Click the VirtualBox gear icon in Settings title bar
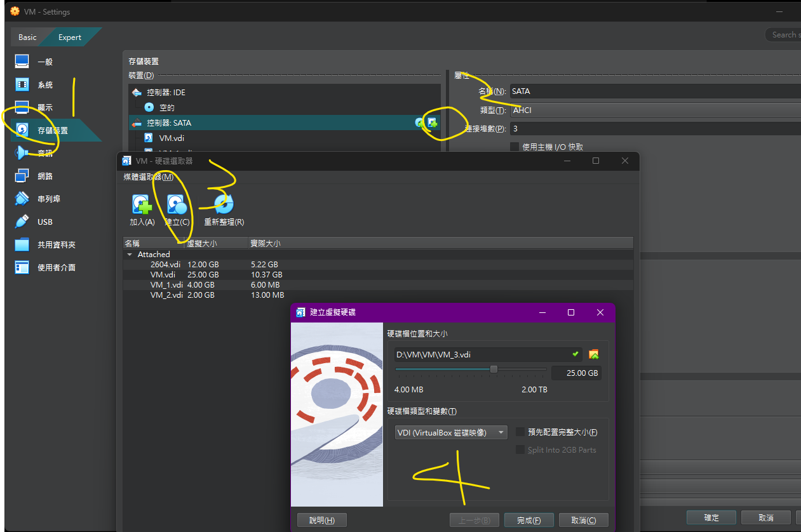Image resolution: width=801 pixels, height=532 pixels. 15,11
